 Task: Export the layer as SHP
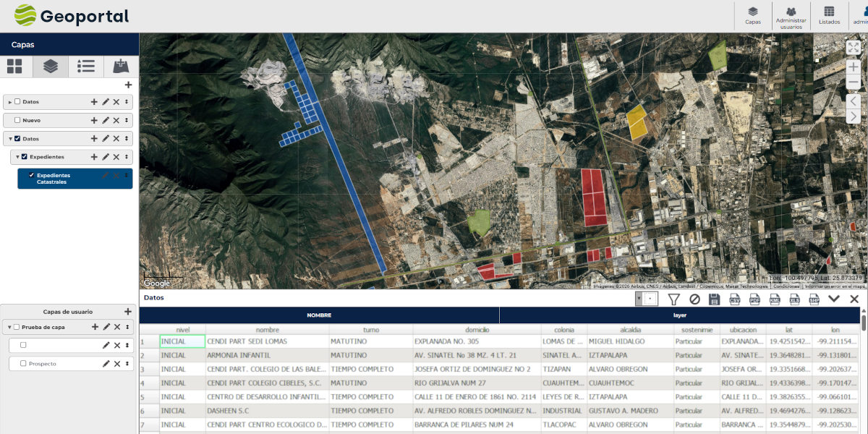click(816, 298)
